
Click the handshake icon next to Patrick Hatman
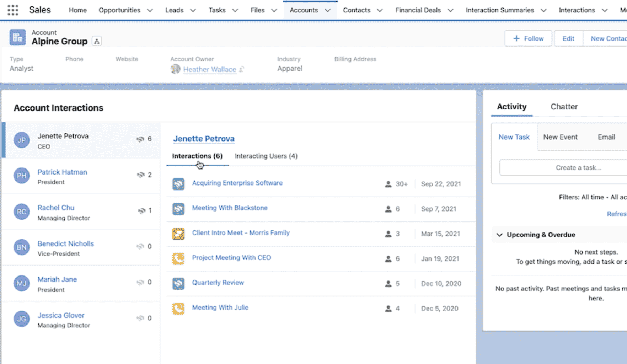(141, 175)
